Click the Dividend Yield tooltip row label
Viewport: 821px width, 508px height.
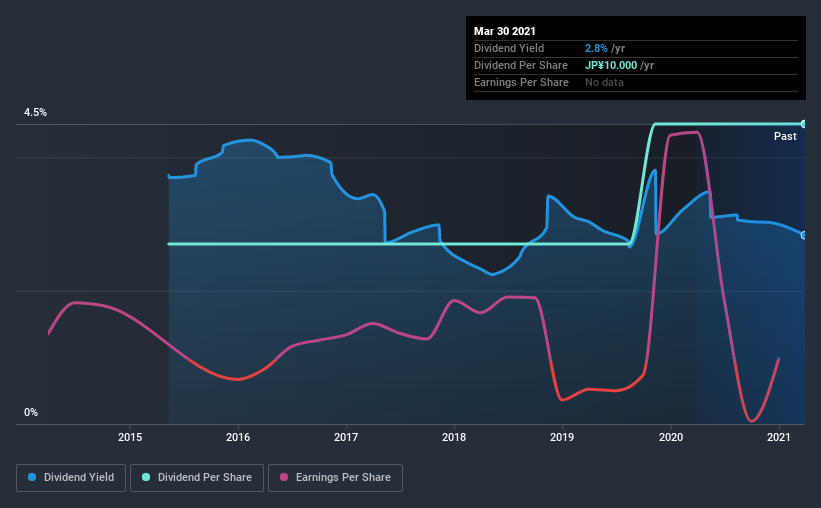509,48
